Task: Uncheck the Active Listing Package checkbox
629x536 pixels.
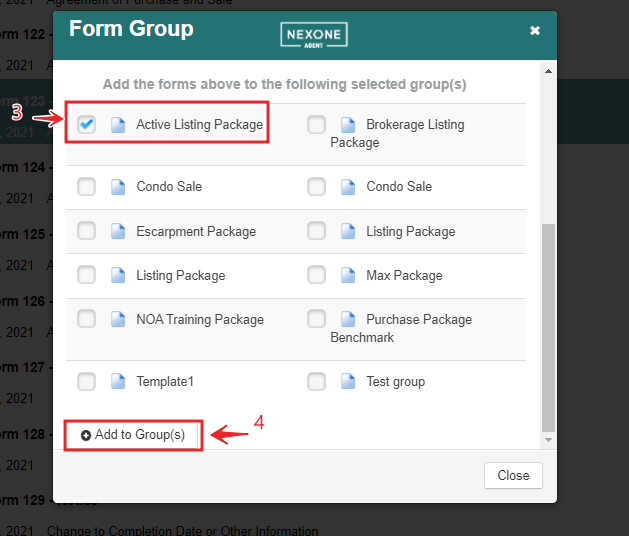Action: tap(87, 125)
